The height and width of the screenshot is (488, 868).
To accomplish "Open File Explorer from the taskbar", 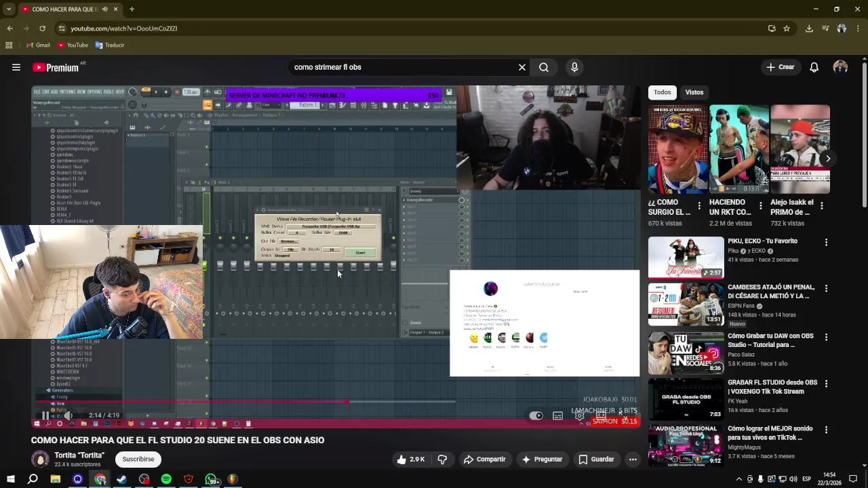I will pos(55,479).
